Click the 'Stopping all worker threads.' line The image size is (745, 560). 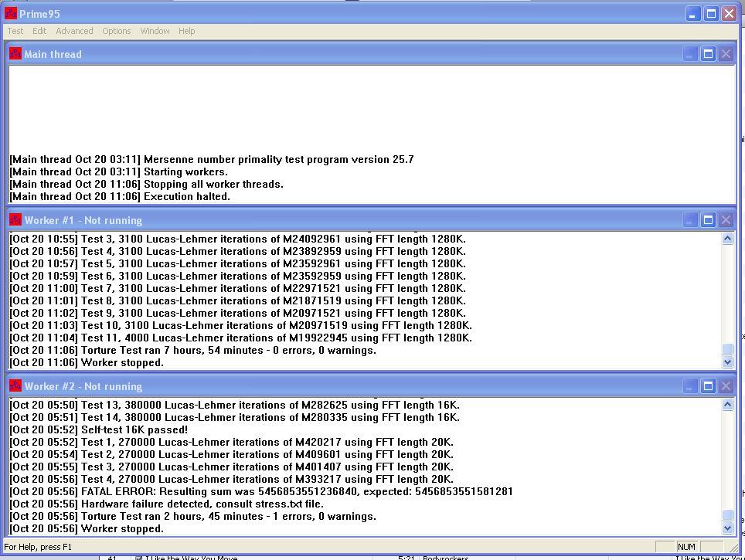146,184
